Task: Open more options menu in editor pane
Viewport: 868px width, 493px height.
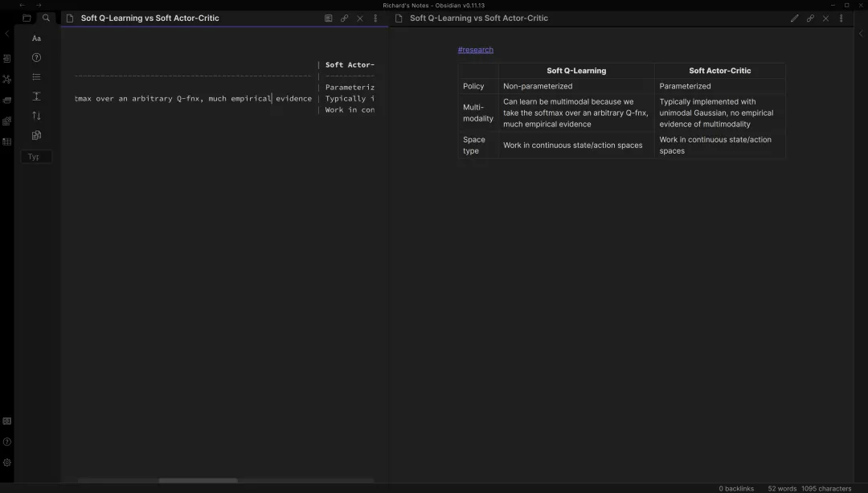Action: (x=375, y=18)
